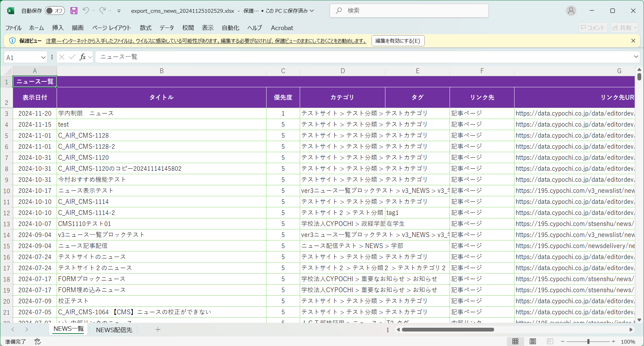This screenshot has width=644, height=346.
Task: Click the Excel application icon
Action: point(11,11)
